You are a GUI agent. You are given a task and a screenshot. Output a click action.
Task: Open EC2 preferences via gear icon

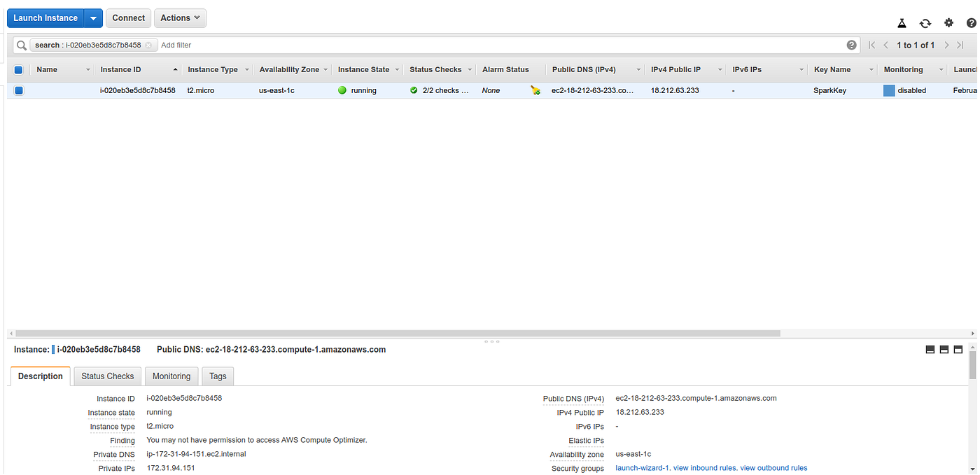[948, 22]
